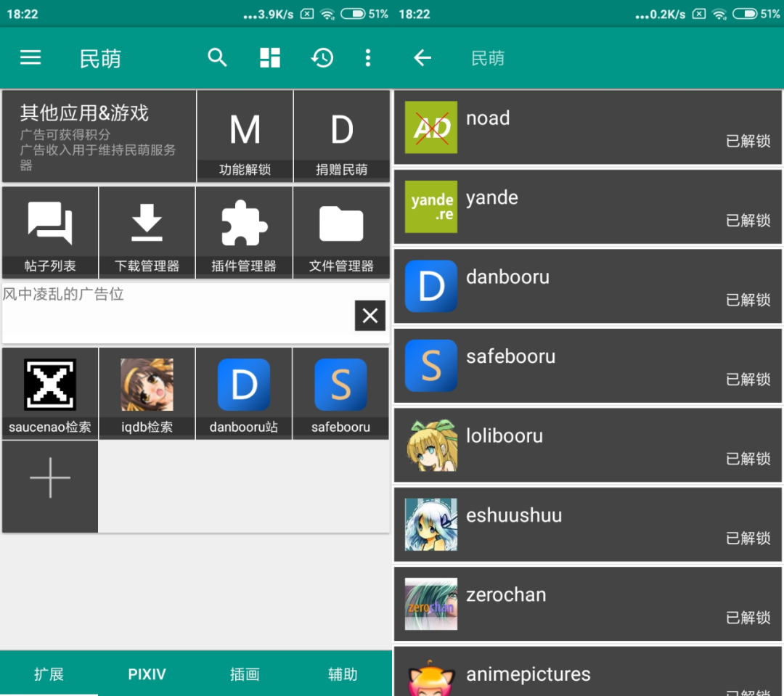
Task: Open the hamburger navigation menu
Action: click(x=30, y=58)
